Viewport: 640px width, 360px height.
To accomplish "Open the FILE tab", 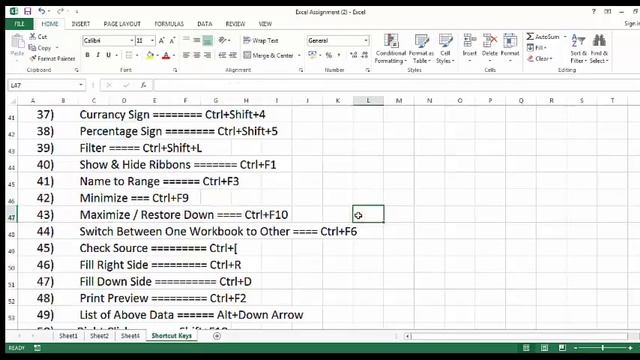I will pyautogui.click(x=19, y=24).
